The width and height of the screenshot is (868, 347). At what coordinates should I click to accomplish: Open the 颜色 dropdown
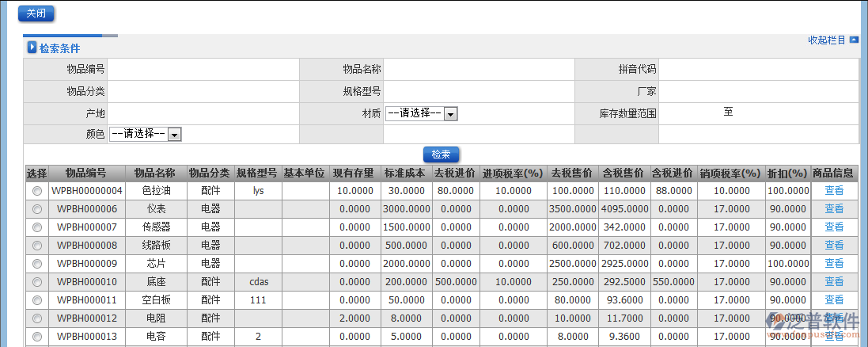pos(146,134)
